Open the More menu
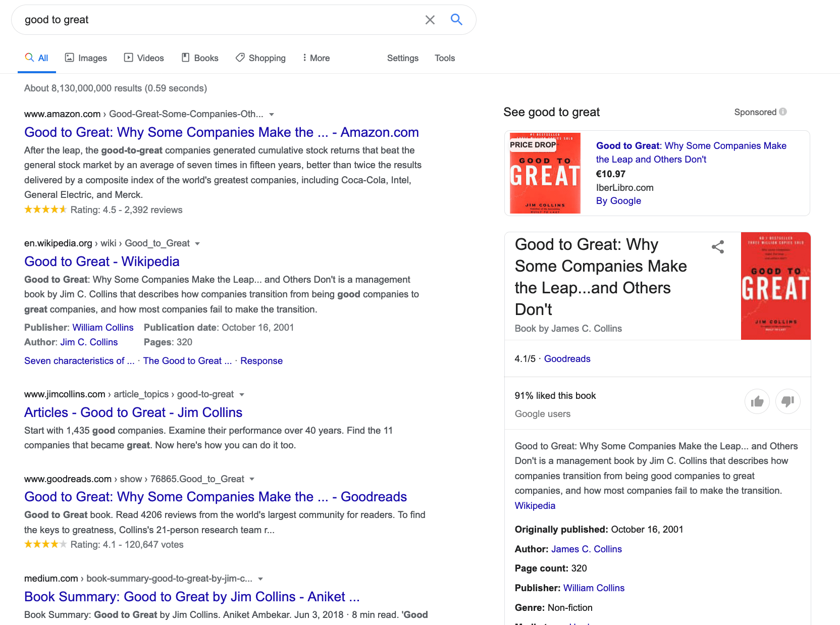Image resolution: width=840 pixels, height=625 pixels. coord(316,58)
